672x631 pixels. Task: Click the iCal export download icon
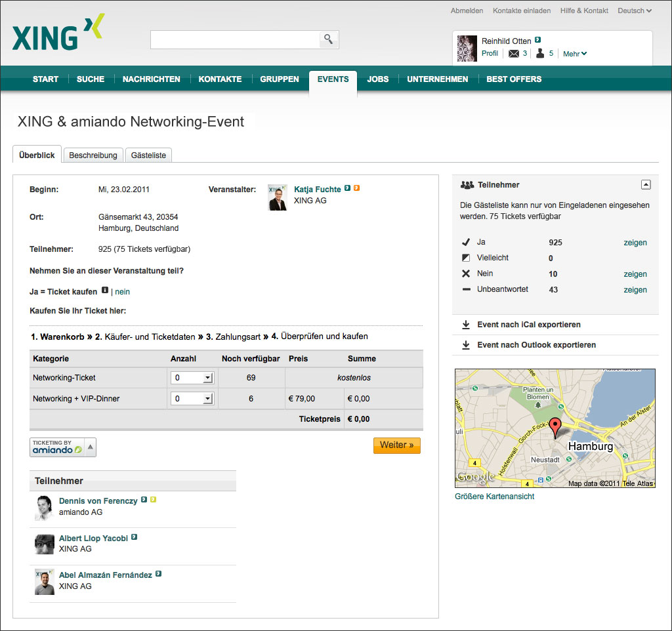[466, 325]
